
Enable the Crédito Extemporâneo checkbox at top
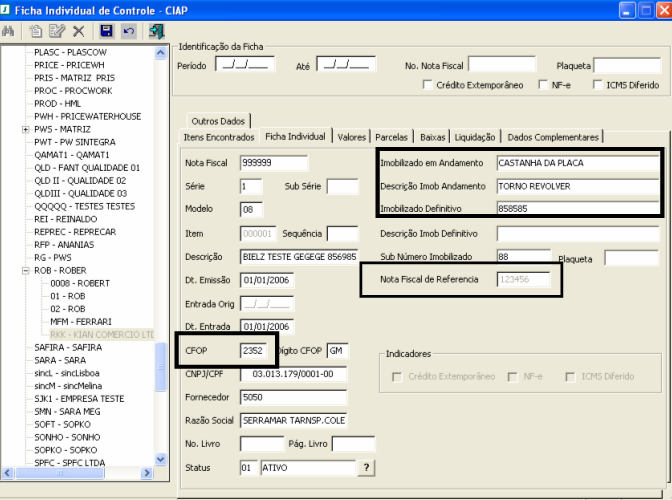pyautogui.click(x=428, y=86)
